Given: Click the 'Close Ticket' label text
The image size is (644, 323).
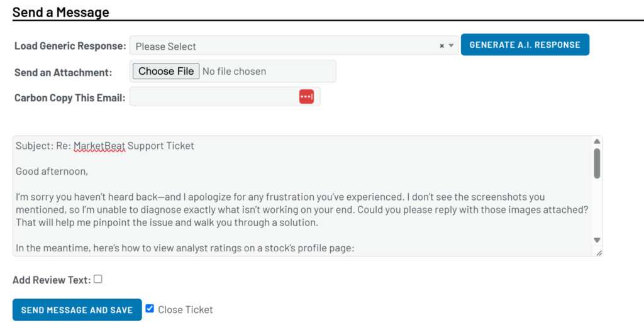Looking at the screenshot, I should [186, 310].
